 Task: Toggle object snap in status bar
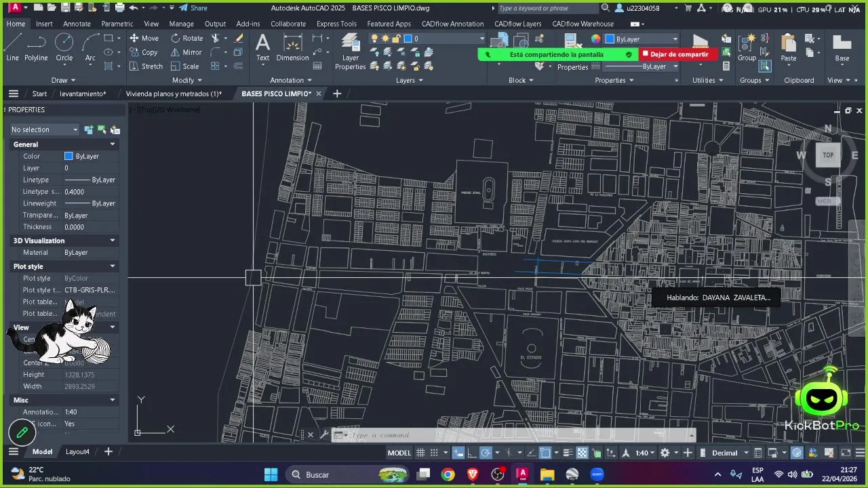(x=545, y=453)
